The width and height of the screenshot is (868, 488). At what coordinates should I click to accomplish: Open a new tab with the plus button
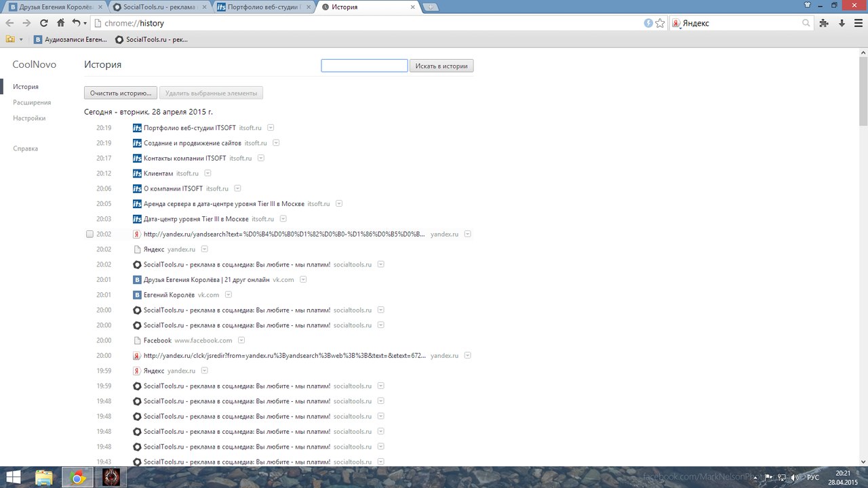[430, 7]
